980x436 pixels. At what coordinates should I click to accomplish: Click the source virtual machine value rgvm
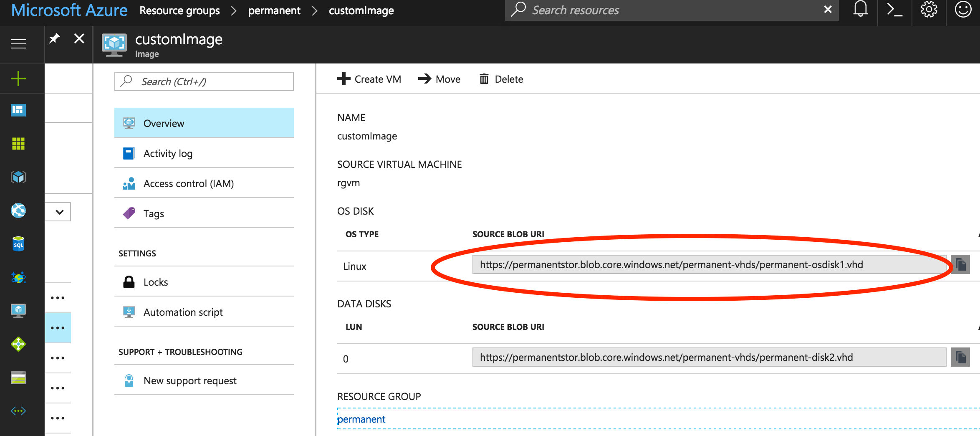[x=349, y=183]
